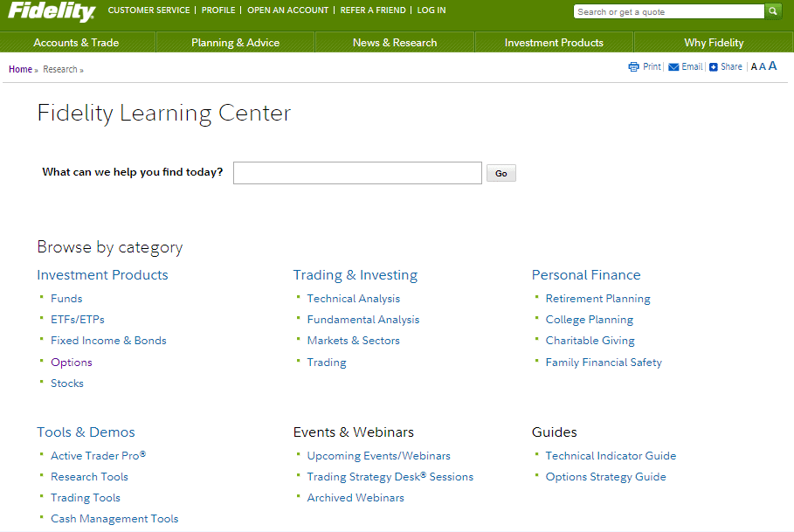794x532 pixels.
Task: Select the smallest text size A
Action: pyautogui.click(x=754, y=66)
